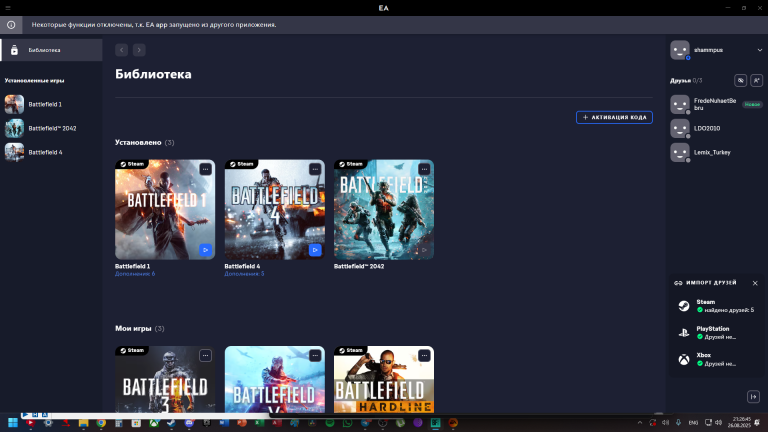Launch Battlefield 4 with its play button
This screenshot has width=768, height=432.
click(315, 250)
